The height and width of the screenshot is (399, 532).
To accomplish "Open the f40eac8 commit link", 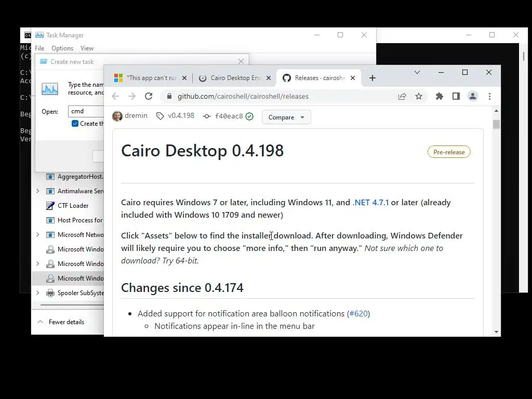I will (x=229, y=116).
